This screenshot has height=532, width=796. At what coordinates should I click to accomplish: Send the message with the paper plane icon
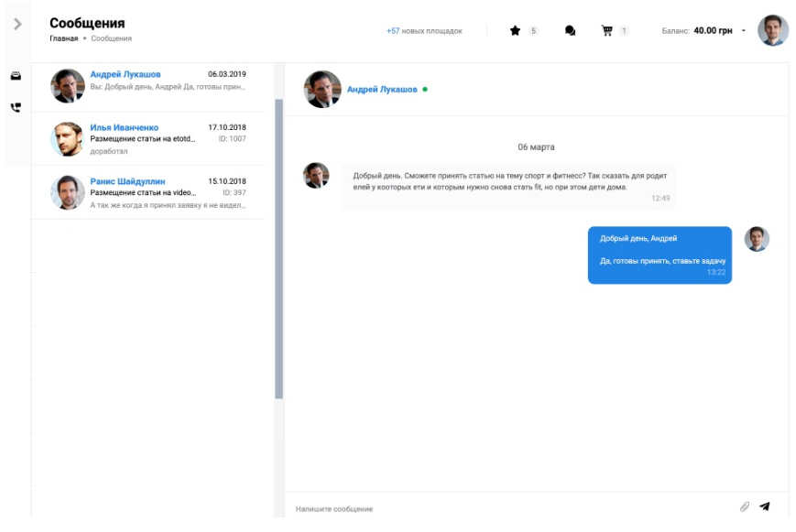pyautogui.click(x=765, y=506)
